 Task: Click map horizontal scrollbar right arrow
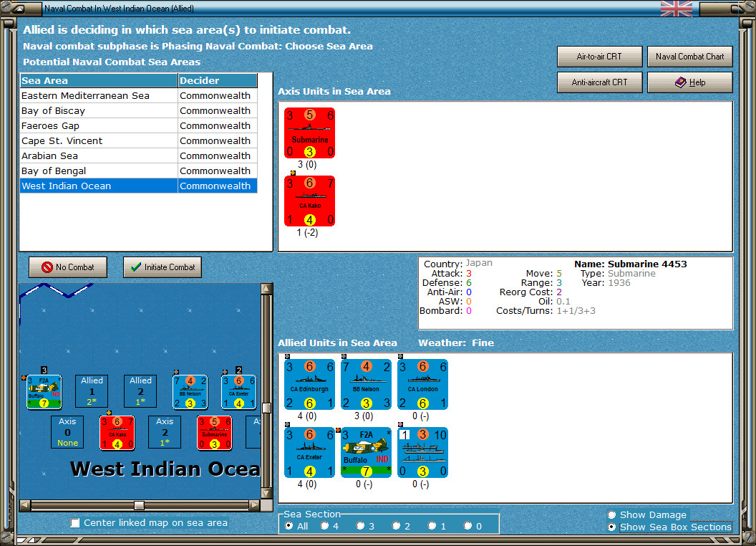tap(255, 505)
